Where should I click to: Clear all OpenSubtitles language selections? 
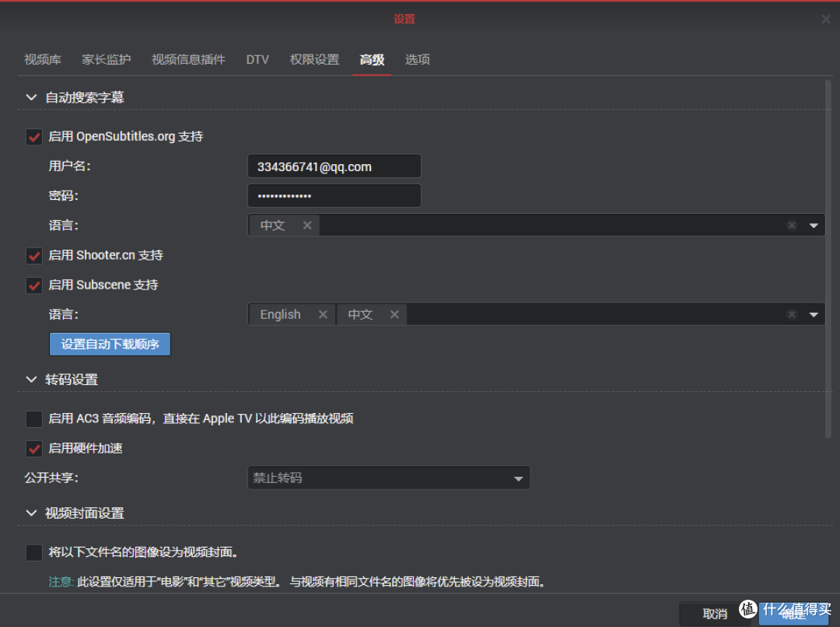(x=792, y=226)
